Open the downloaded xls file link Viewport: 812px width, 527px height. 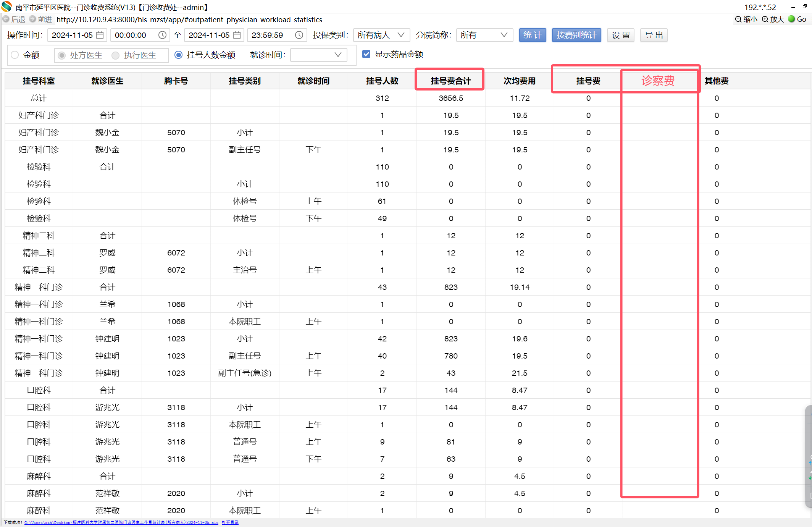[x=121, y=522]
